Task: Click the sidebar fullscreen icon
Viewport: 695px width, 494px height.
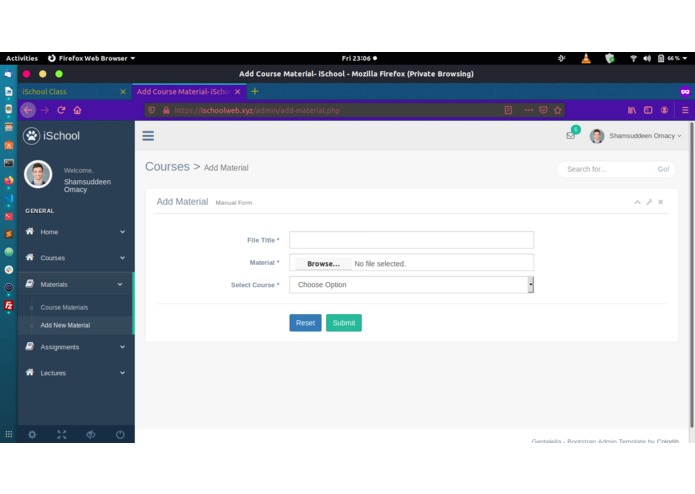Action: click(x=62, y=435)
